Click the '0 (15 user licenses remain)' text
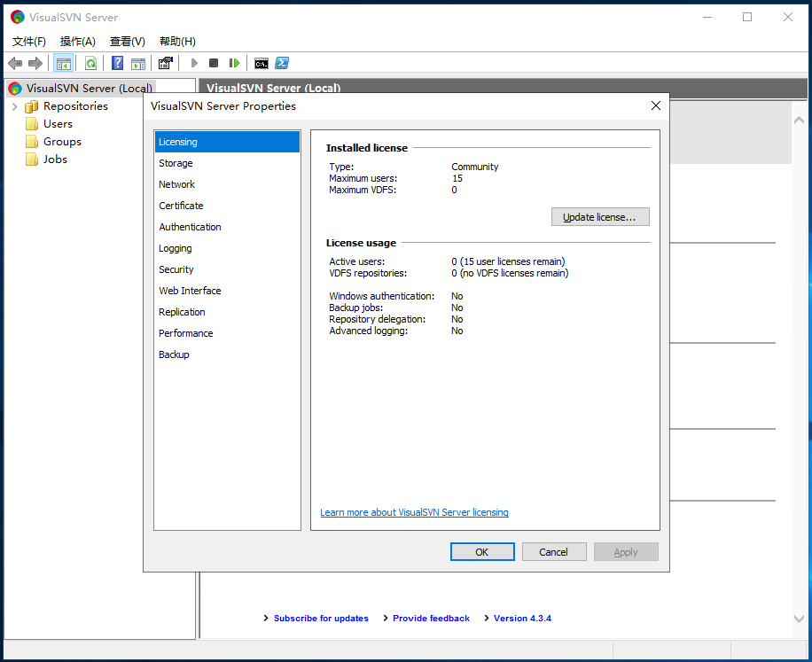 click(x=508, y=261)
